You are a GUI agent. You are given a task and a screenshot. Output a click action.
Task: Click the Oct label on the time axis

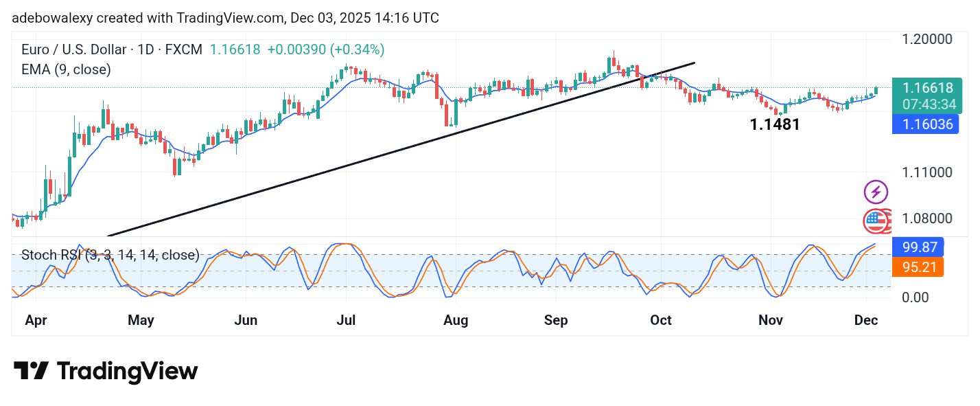(660, 321)
